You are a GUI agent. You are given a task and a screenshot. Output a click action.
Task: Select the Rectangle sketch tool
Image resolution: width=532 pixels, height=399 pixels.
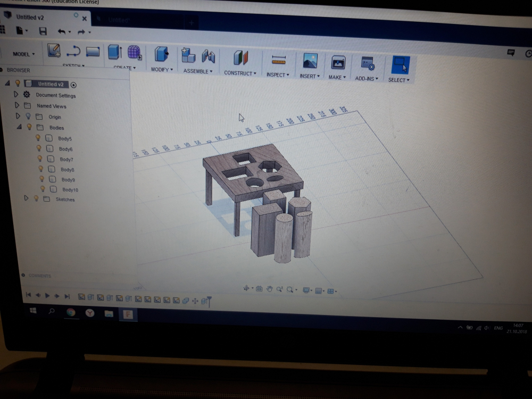tap(93, 52)
